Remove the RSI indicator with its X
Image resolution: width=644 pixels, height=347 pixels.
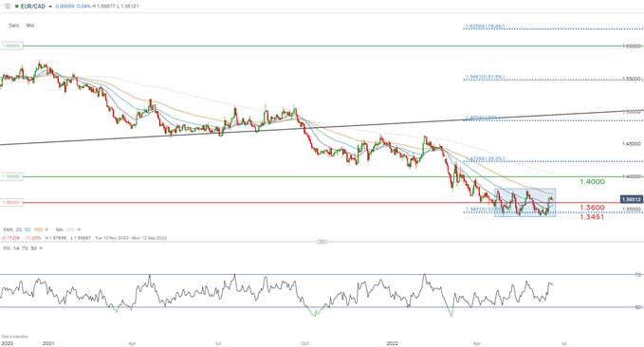[41, 248]
